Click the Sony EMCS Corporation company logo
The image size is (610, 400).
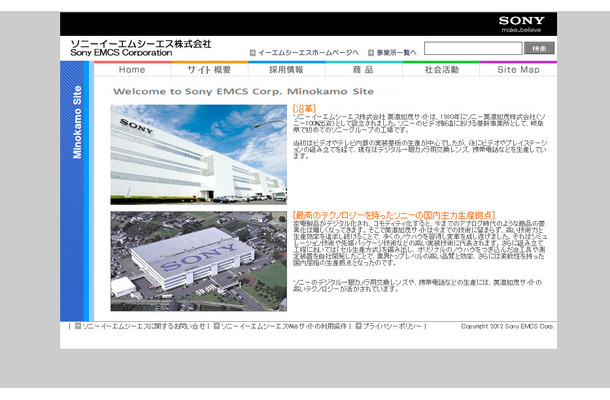tap(140, 48)
